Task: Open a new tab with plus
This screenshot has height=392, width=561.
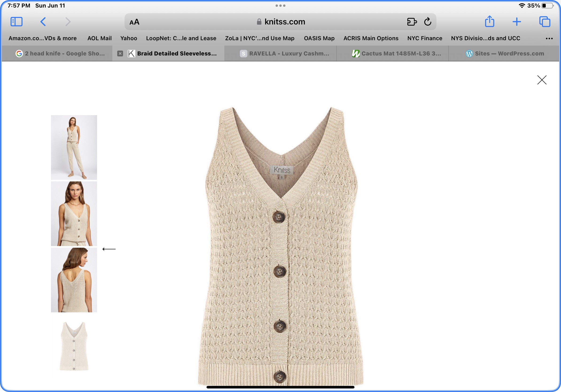Action: click(x=517, y=22)
